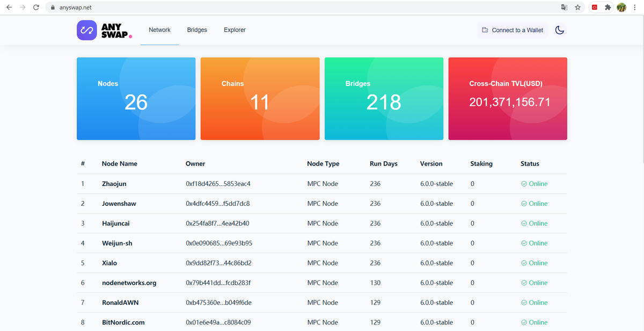
Task: Click run days value 130 for nodenetworks.org
Action: point(375,283)
